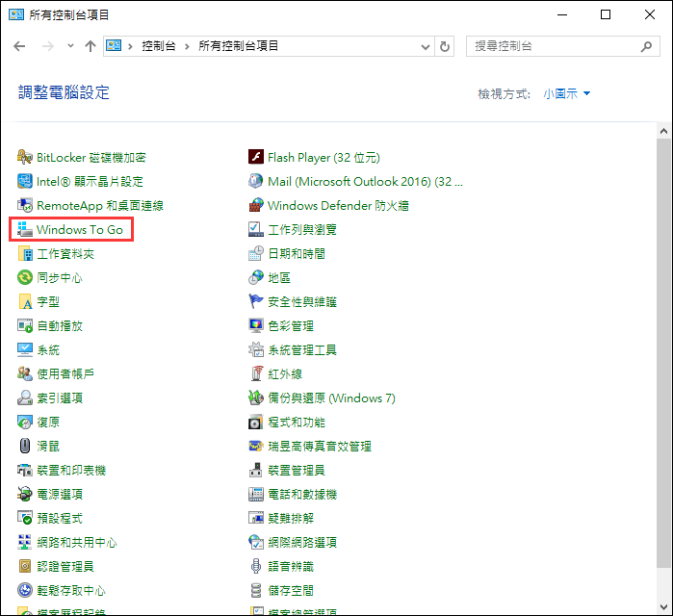The width and height of the screenshot is (673, 616).
Task: Click the 控制台 breadcrumb segment
Action: click(159, 46)
